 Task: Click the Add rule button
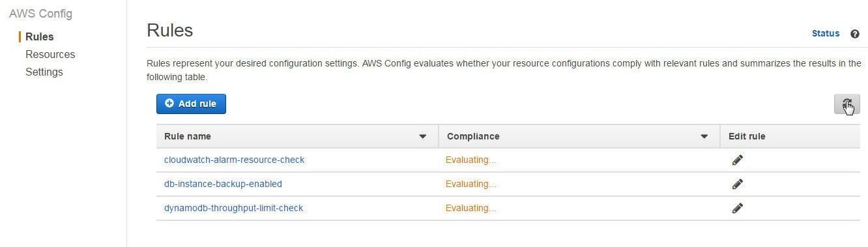(x=191, y=104)
